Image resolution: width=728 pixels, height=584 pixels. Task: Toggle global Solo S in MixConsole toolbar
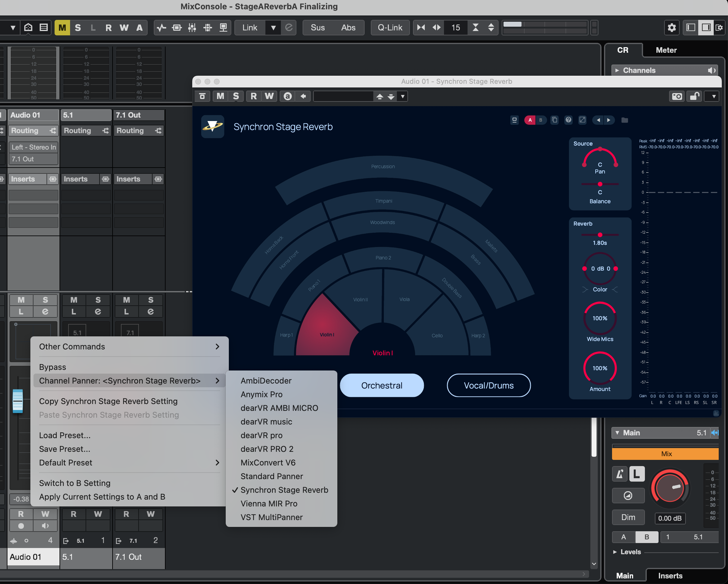[78, 28]
